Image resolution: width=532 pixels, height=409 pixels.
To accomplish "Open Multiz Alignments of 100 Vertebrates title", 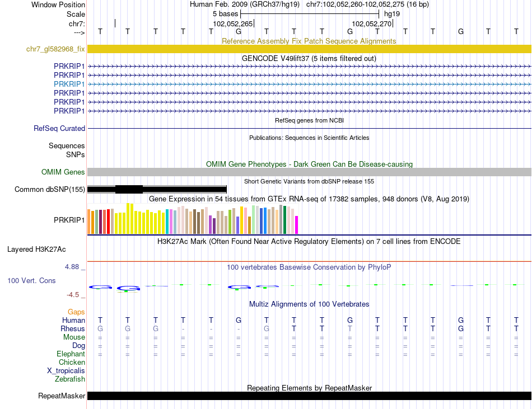I will [x=309, y=304].
